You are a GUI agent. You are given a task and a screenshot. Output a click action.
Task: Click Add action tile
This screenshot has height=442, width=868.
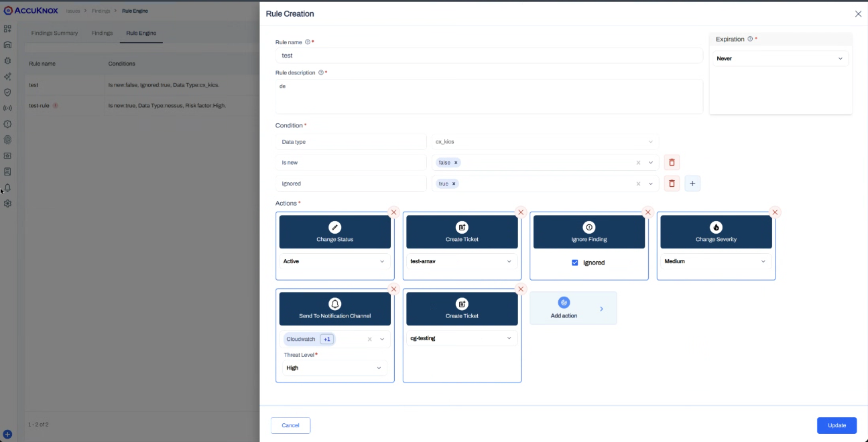tap(573, 309)
